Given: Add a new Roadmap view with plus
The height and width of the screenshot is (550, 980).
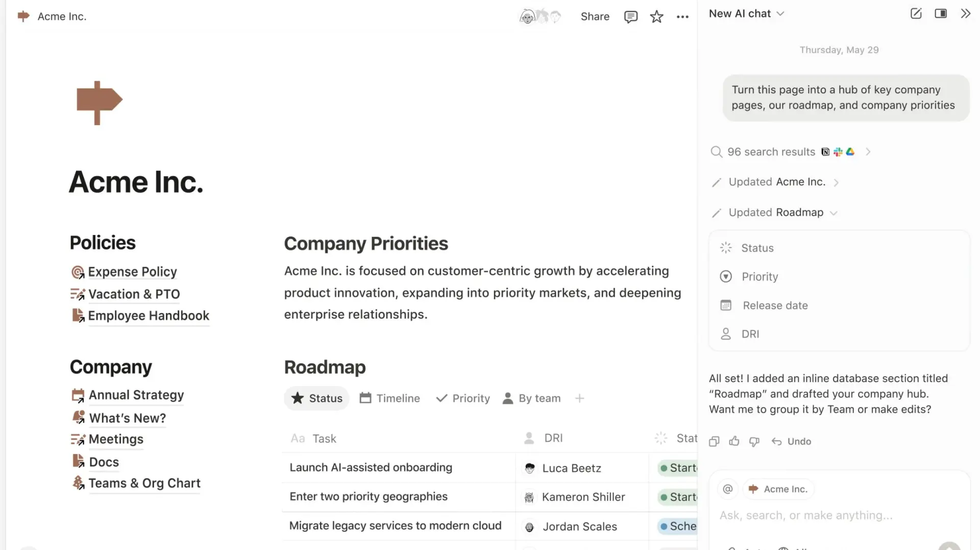Looking at the screenshot, I should [x=579, y=398].
